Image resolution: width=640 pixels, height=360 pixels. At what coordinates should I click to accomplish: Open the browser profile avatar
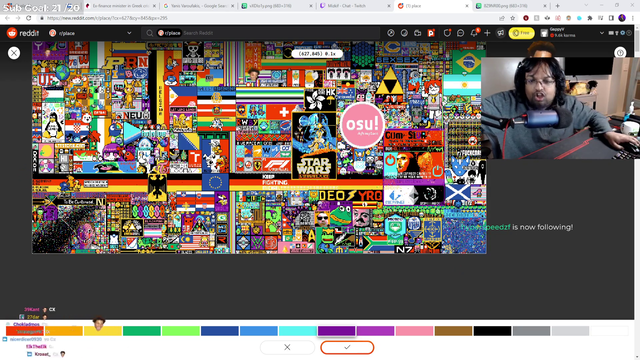[622, 18]
